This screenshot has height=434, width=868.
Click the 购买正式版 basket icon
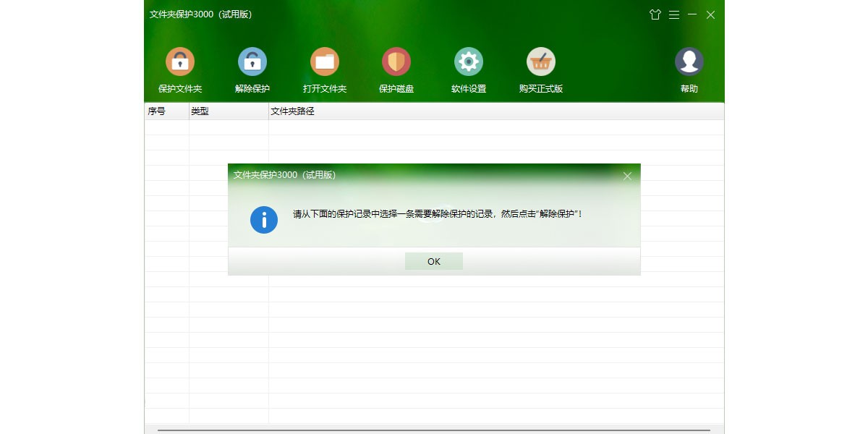541,62
